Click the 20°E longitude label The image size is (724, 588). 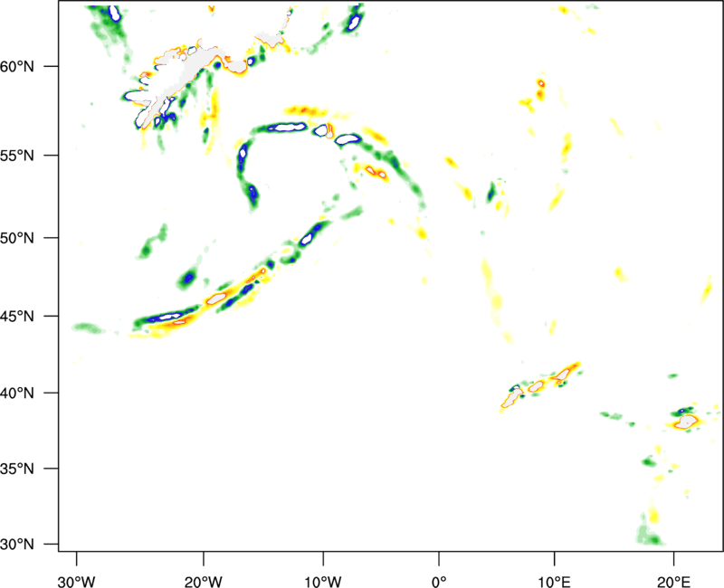(673, 582)
